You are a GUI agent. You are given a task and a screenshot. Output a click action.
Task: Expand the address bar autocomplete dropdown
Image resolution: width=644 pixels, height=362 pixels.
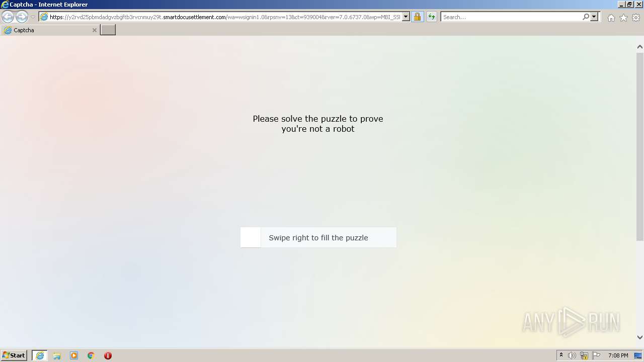tap(406, 17)
